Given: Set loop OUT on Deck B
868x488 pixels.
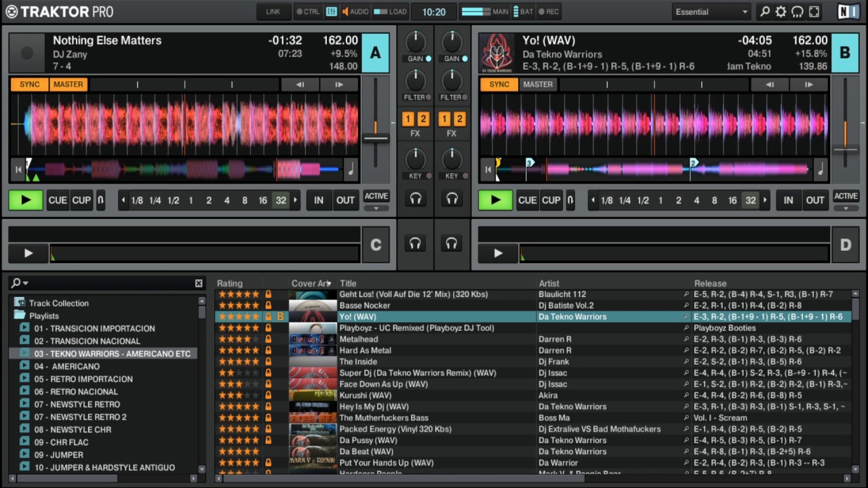Looking at the screenshot, I should (x=815, y=200).
